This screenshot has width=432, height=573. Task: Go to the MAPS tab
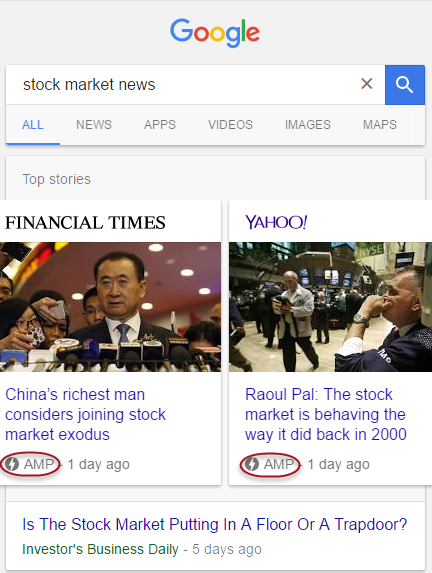[380, 125]
